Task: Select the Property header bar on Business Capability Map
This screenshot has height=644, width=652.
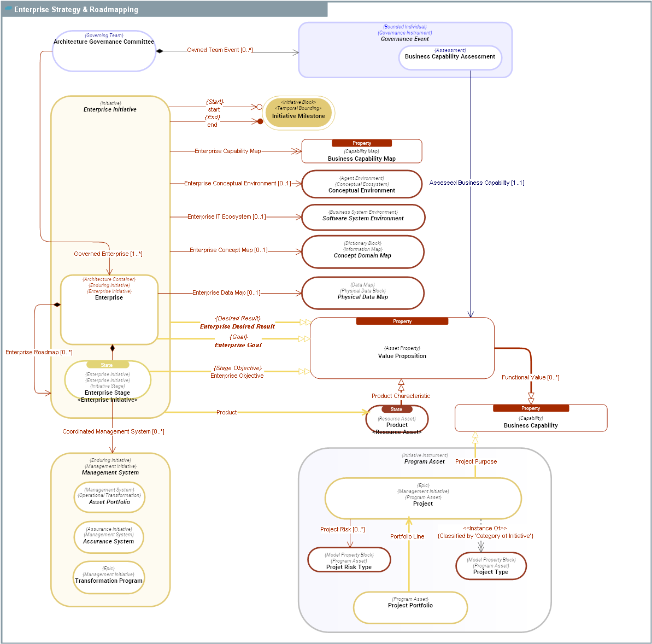Action: coord(362,143)
